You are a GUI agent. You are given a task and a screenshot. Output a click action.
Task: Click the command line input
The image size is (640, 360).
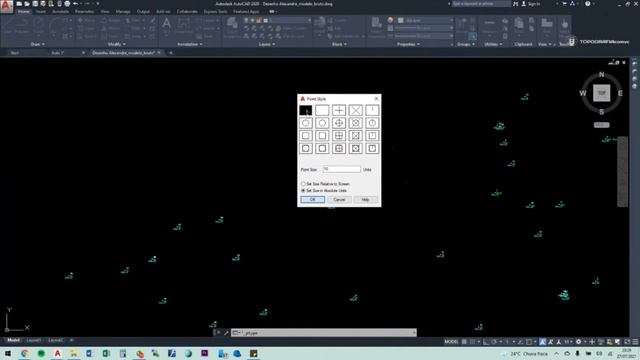(324, 333)
